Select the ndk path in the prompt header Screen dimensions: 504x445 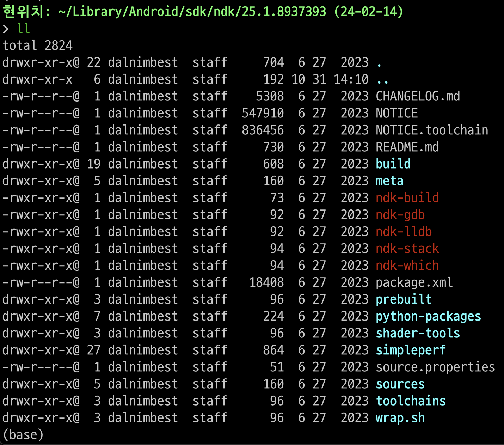point(192,12)
